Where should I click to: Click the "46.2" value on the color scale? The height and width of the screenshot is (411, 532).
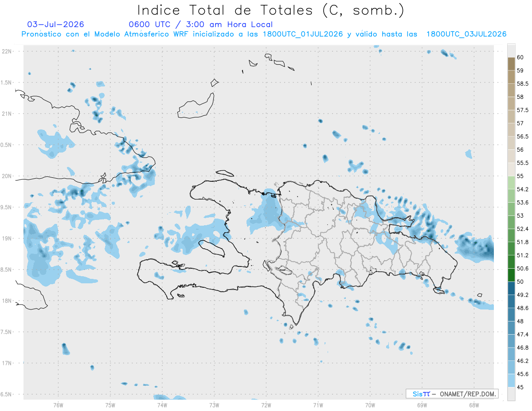[523, 361]
